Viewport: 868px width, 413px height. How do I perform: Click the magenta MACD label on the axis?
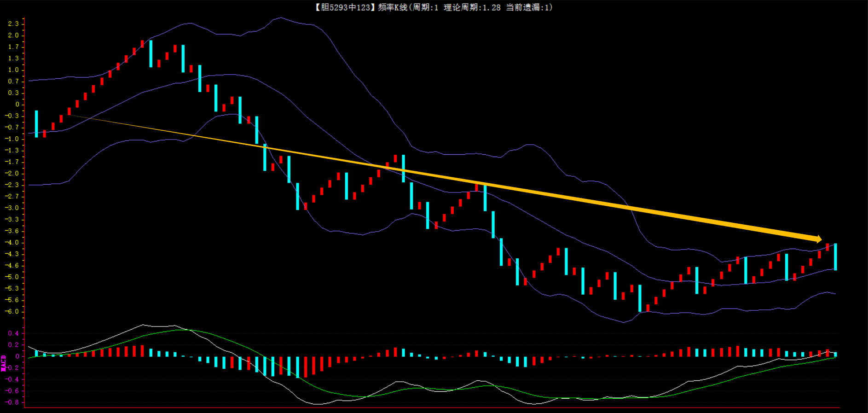(4, 363)
